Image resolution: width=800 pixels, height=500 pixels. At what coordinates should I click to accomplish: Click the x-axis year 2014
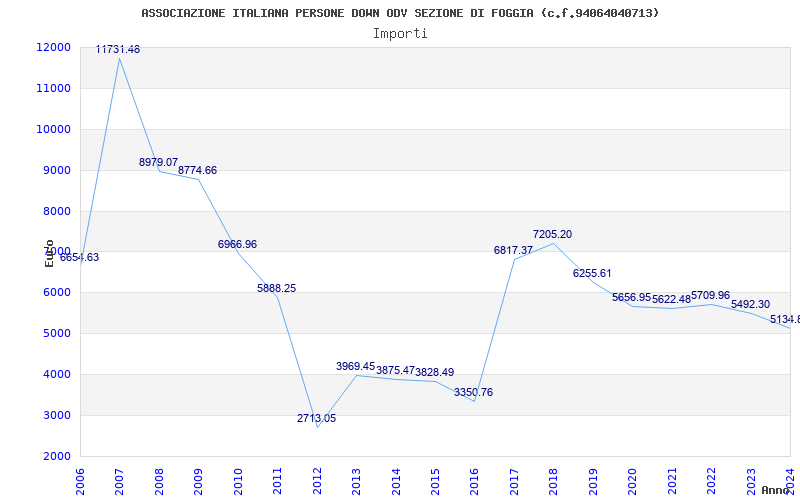click(x=396, y=481)
